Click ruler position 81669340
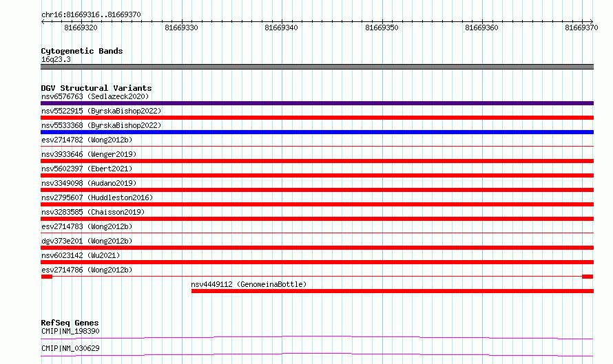 [x=282, y=28]
